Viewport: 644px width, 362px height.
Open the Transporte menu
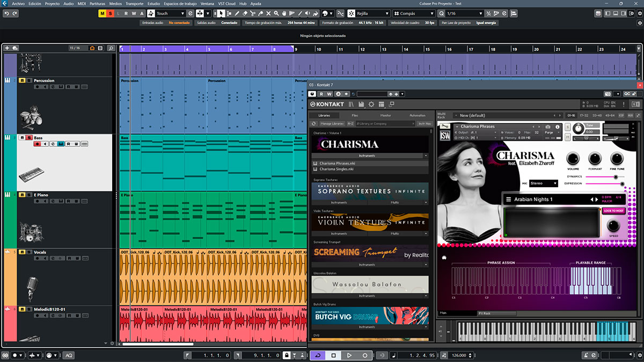pos(134,3)
